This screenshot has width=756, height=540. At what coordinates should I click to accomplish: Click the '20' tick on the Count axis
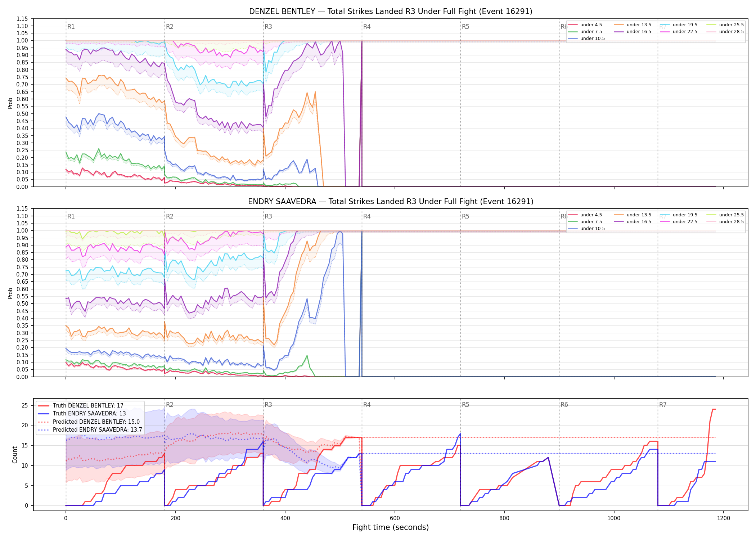[25, 426]
